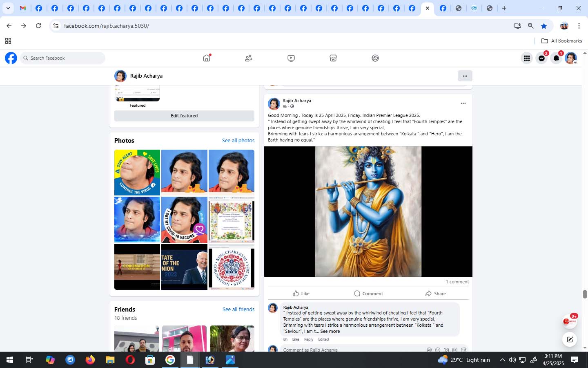Click the new message compose icon
Screen dimensions: 588x368
[570, 339]
